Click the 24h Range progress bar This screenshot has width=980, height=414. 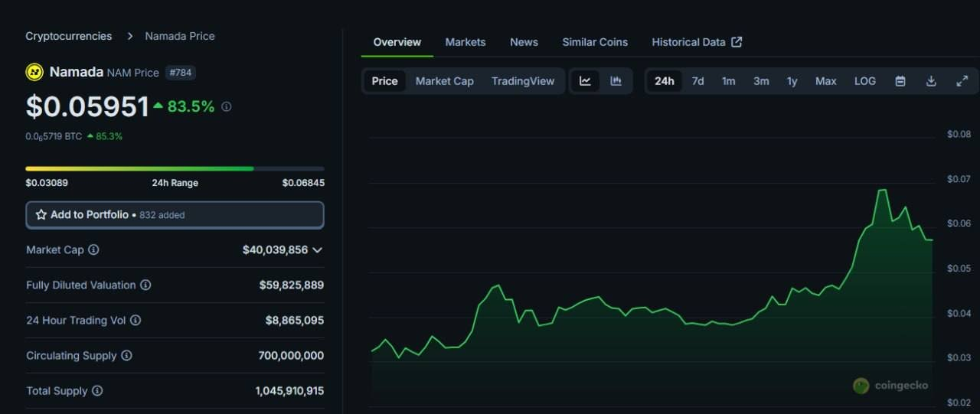tap(175, 168)
